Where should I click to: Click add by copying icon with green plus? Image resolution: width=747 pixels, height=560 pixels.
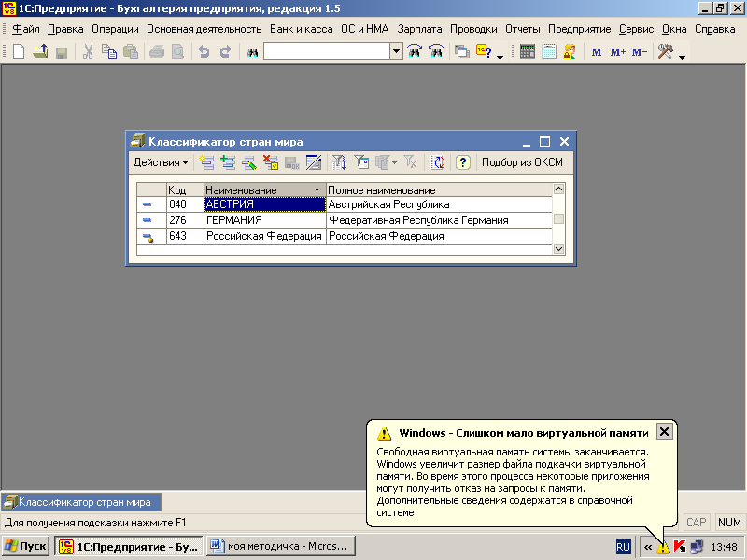click(228, 162)
